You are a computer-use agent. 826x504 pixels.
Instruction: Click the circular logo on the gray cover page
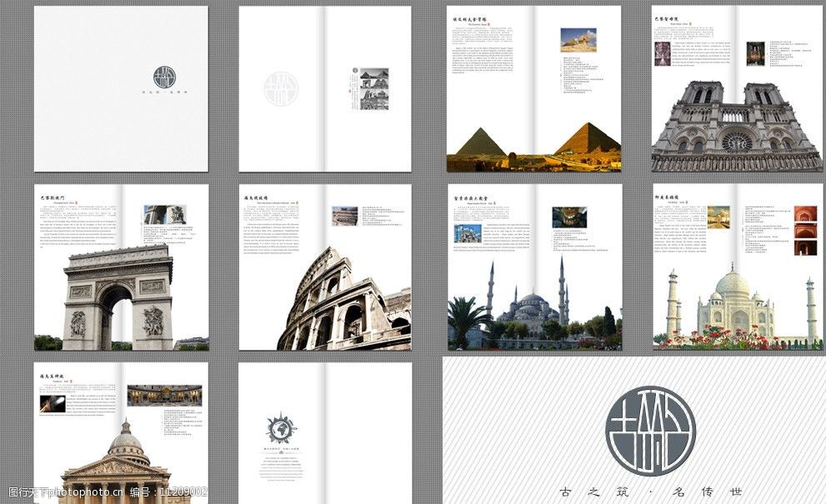click(165, 78)
